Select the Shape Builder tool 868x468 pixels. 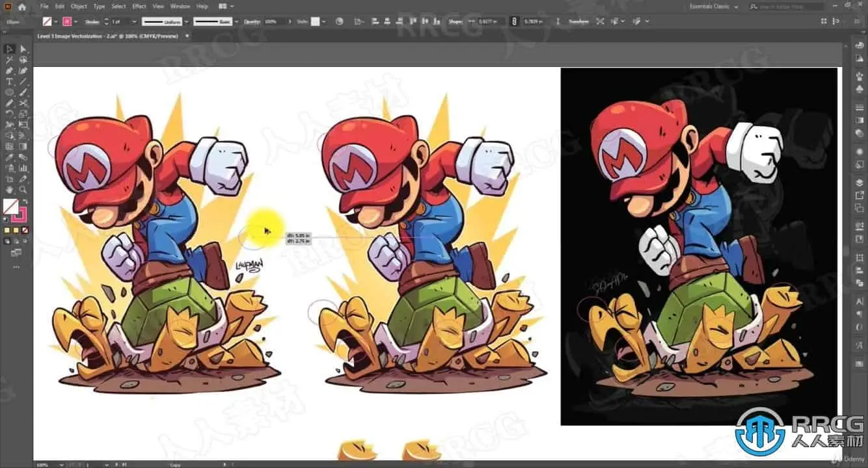10,135
